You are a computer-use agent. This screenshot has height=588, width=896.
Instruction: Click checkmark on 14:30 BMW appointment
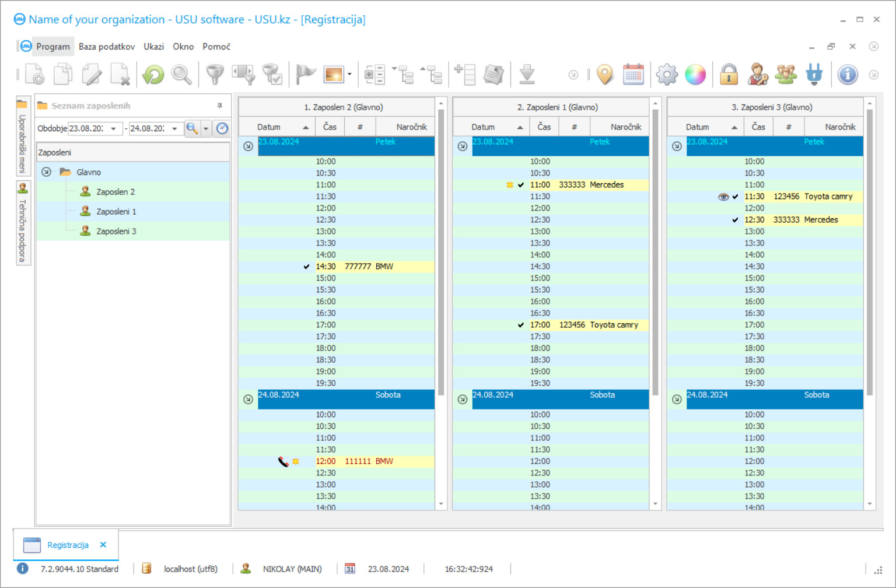306,267
